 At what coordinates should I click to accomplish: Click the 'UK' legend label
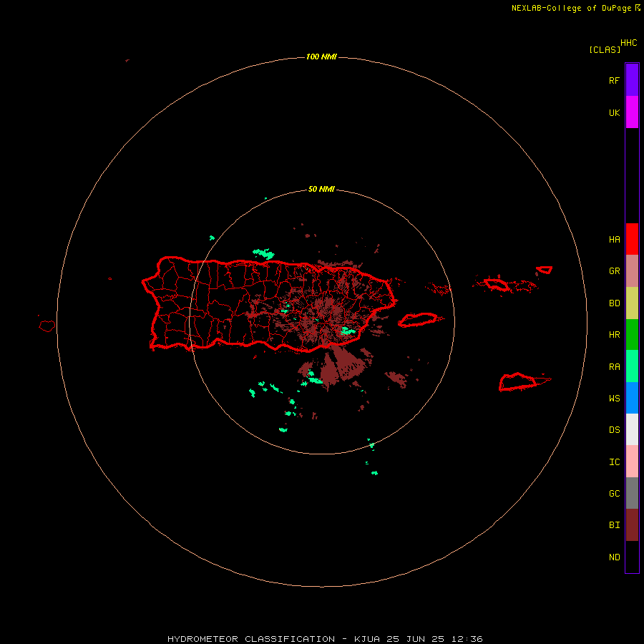(614, 112)
